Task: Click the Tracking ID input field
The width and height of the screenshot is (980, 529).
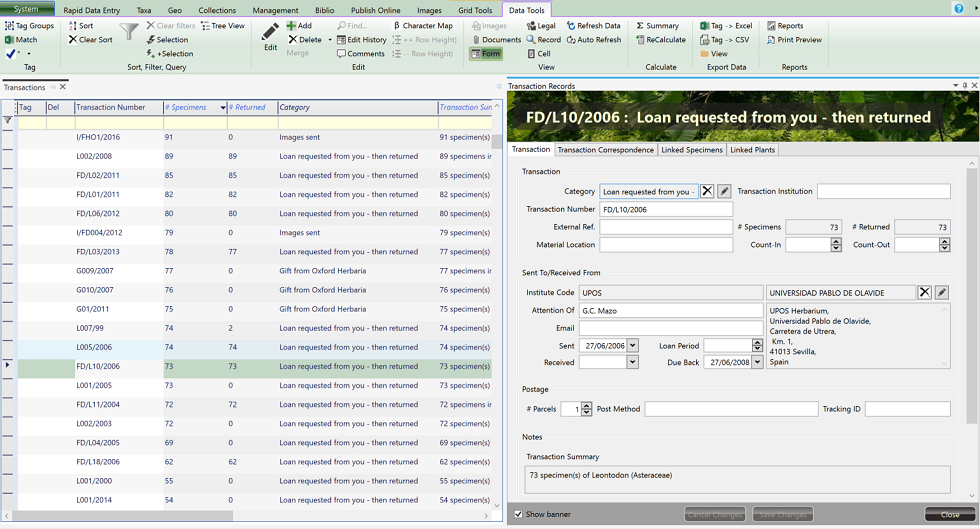Action: click(908, 409)
